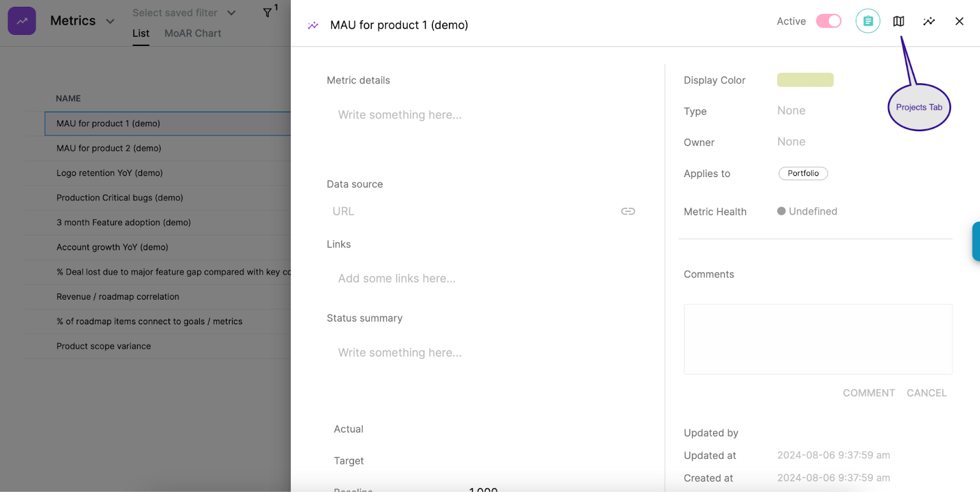Screen dimensions: 980x492
Task: Open the clipboard details tab icon
Action: (868, 21)
